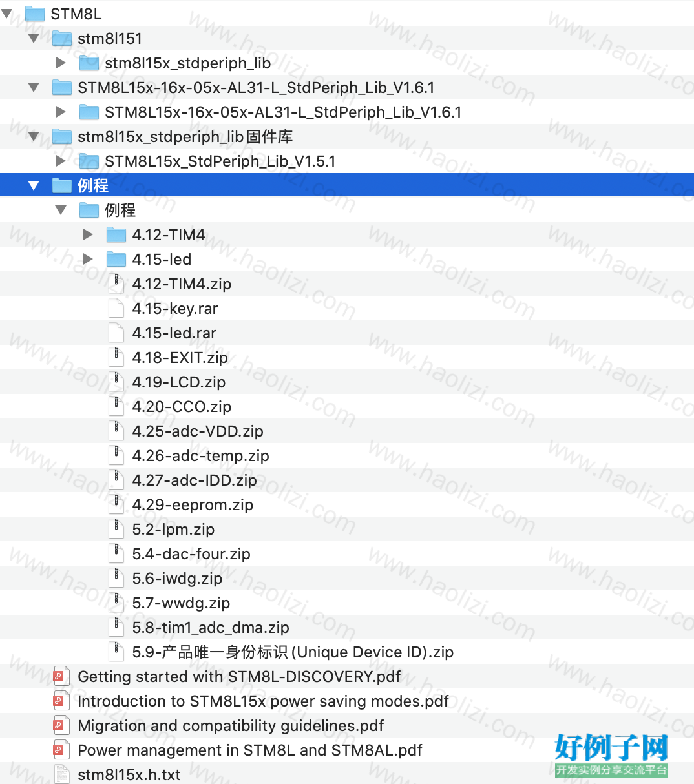Select the file name 4.12-TIM4.zip
The width and height of the screenshot is (694, 784).
[182, 284]
